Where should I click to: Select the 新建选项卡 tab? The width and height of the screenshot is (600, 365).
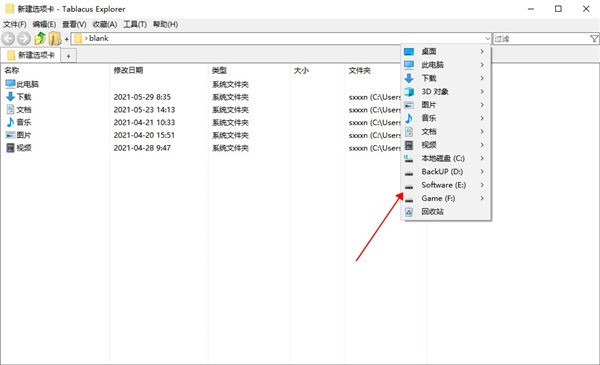coord(30,55)
